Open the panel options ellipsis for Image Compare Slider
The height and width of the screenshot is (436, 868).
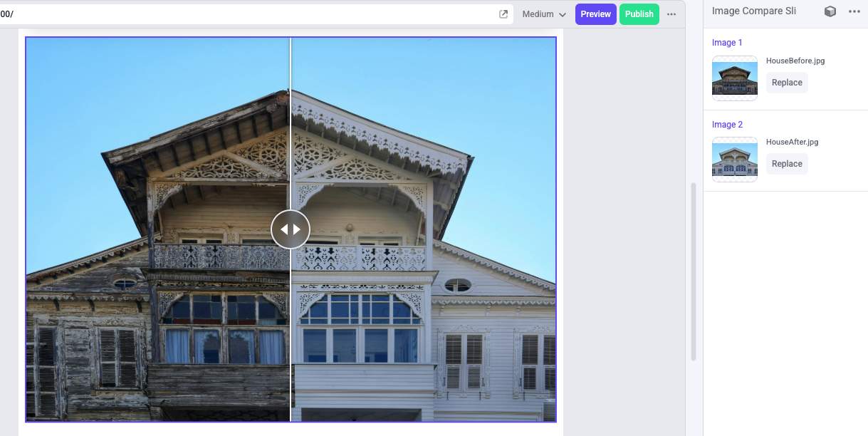[854, 11]
